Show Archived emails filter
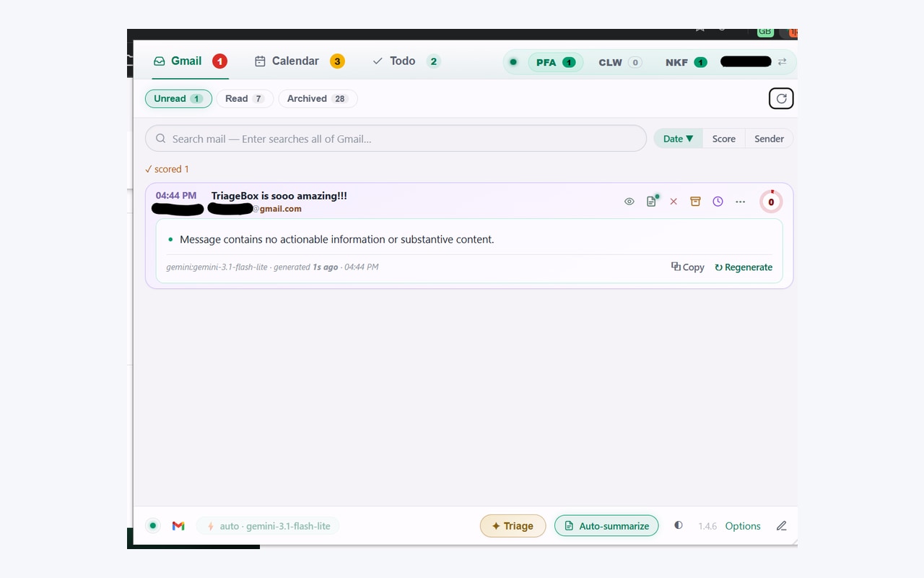Screen dimensions: 924x578 pyautogui.click(x=318, y=98)
